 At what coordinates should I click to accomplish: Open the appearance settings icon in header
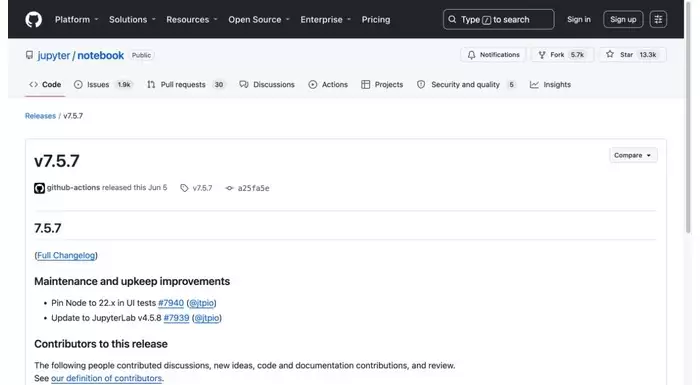tap(658, 20)
